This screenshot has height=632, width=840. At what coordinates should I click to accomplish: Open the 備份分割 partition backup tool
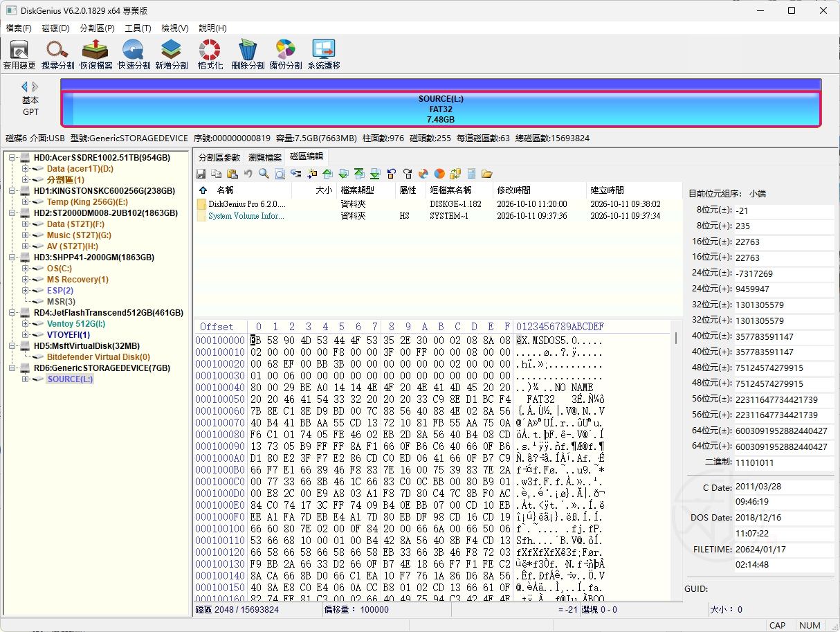(286, 54)
